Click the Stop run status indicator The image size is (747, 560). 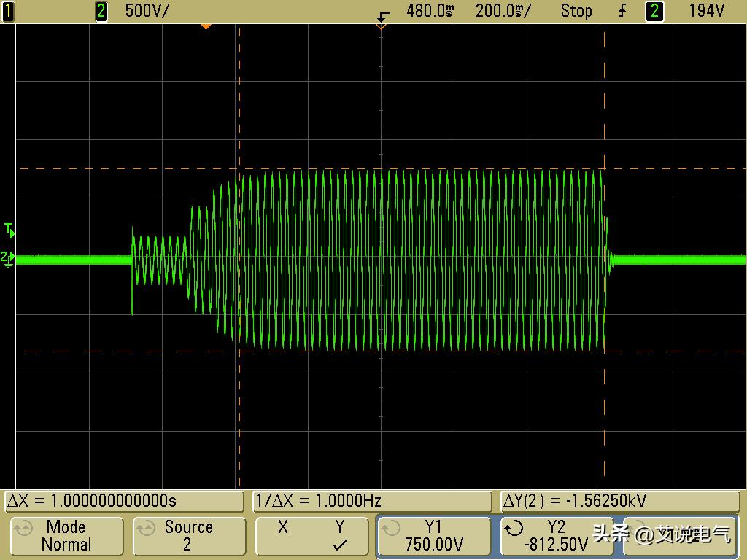click(x=576, y=11)
